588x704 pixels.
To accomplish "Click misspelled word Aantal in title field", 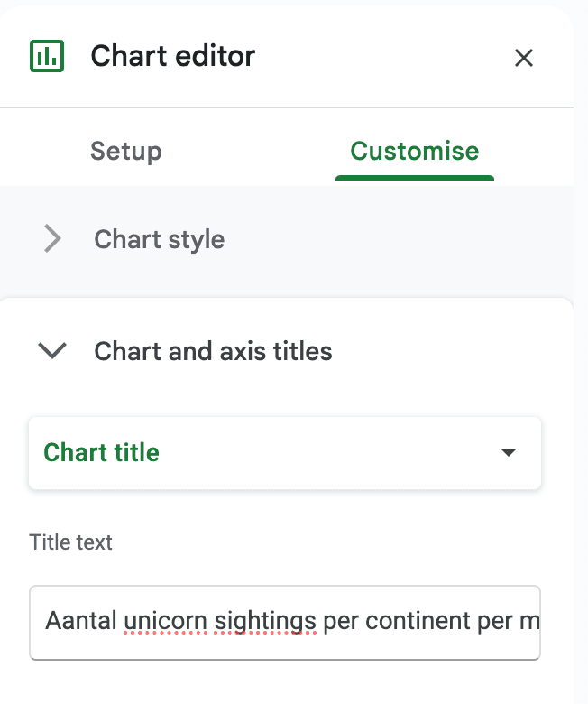I will (81, 622).
